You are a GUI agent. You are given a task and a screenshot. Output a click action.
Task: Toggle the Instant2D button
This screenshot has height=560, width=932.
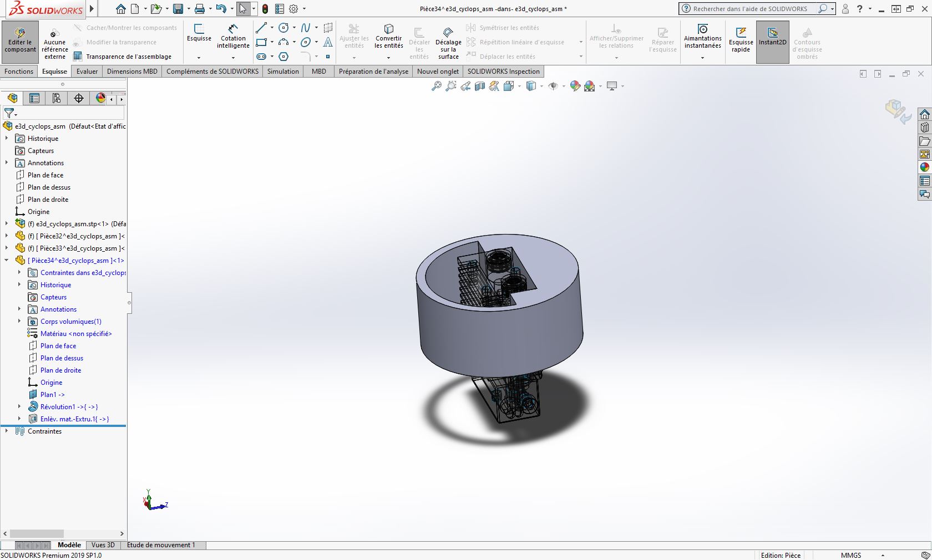coord(772,42)
